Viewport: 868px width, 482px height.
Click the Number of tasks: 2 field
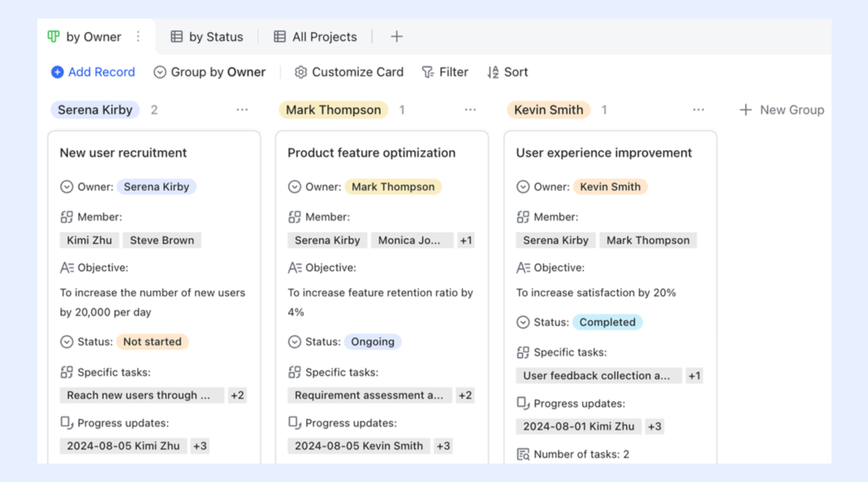point(573,454)
